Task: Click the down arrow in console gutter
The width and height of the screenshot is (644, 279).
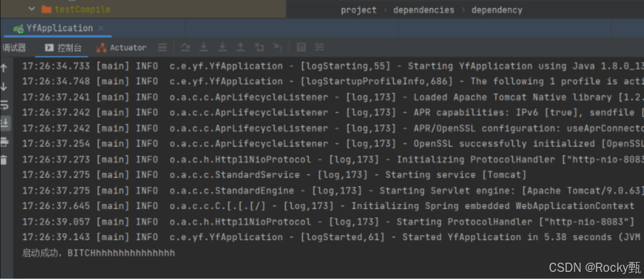Action: click(4, 86)
